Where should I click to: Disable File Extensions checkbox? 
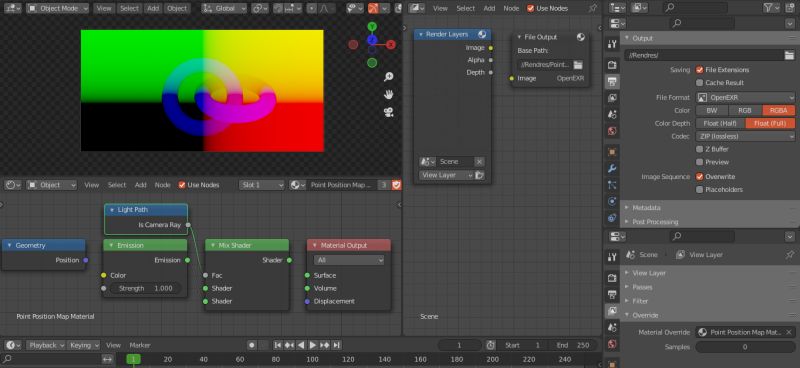(699, 69)
